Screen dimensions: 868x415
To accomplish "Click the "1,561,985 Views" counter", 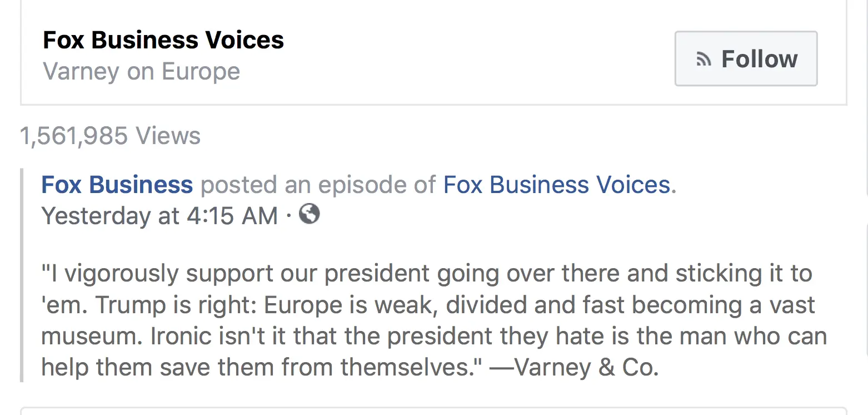I will (x=110, y=136).
